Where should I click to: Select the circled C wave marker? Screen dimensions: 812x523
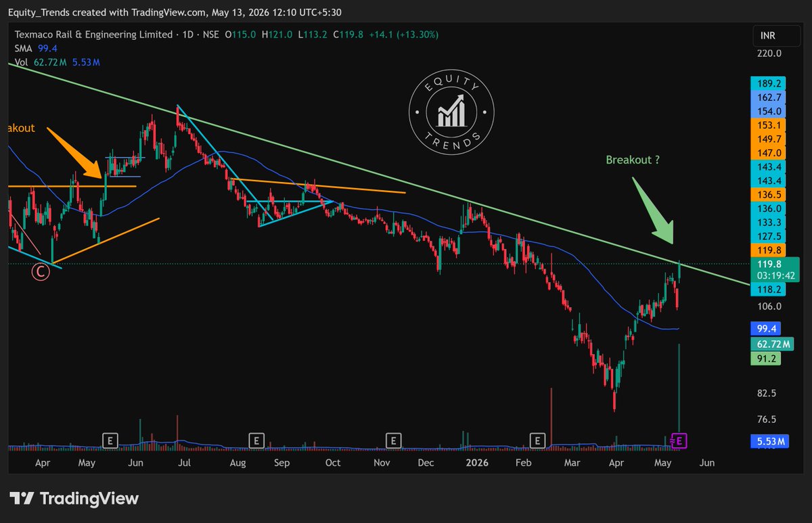[41, 272]
